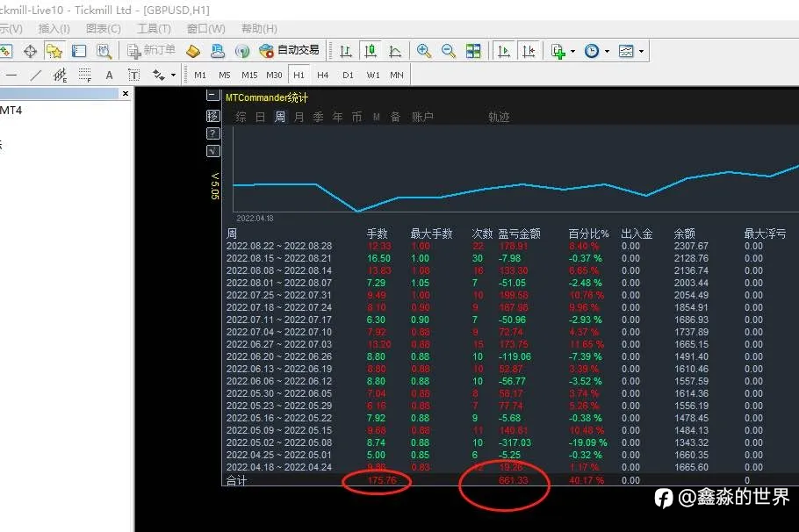
Task: Open the 窗口(W) menu
Action: pos(205,29)
